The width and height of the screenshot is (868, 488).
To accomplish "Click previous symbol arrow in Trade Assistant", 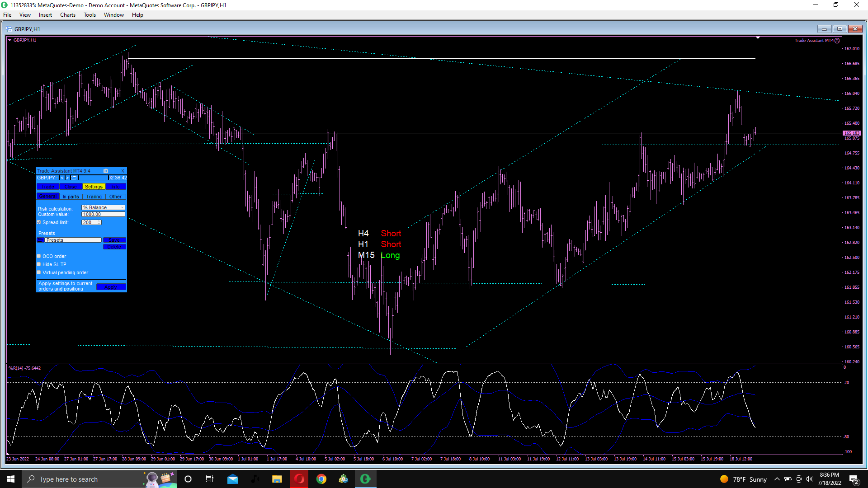I will pyautogui.click(x=62, y=178).
